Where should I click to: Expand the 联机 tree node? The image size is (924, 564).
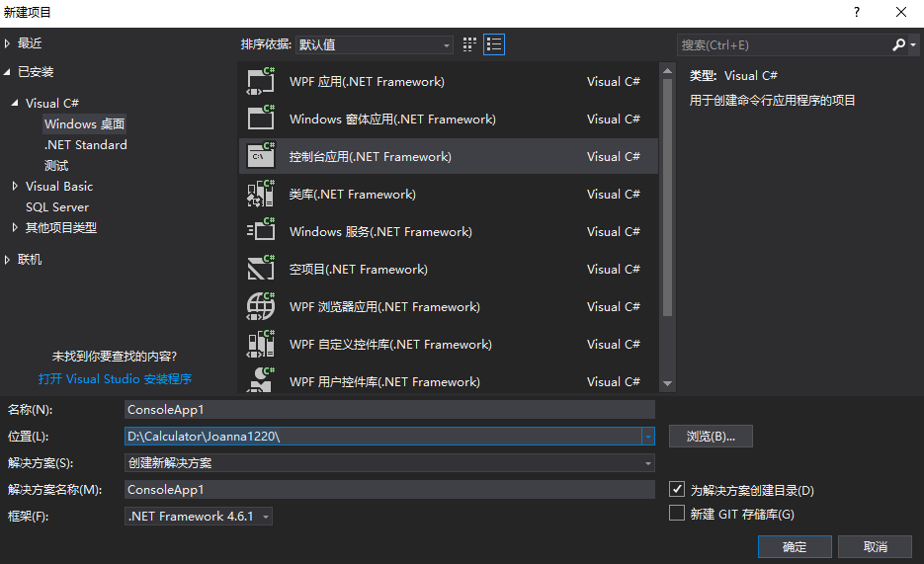[x=7, y=260]
